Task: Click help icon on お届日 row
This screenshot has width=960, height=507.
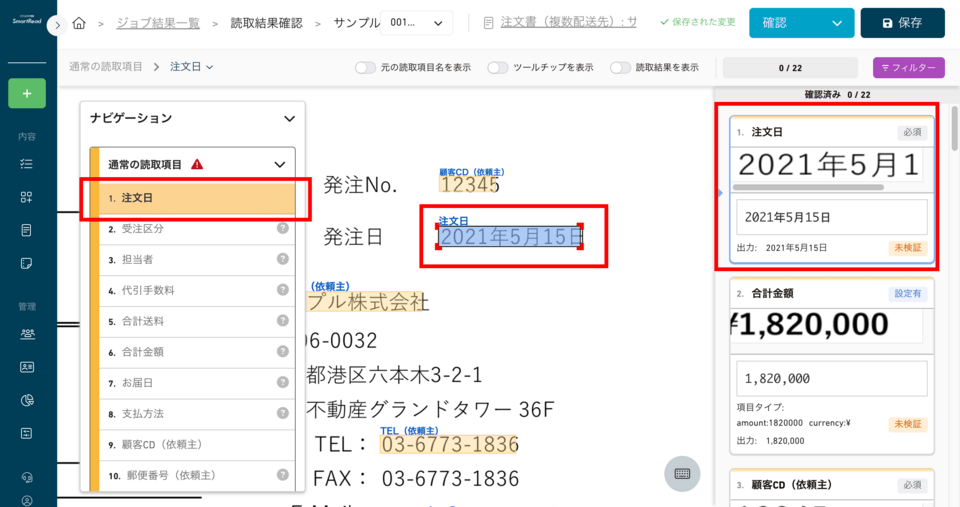Action: (x=282, y=382)
